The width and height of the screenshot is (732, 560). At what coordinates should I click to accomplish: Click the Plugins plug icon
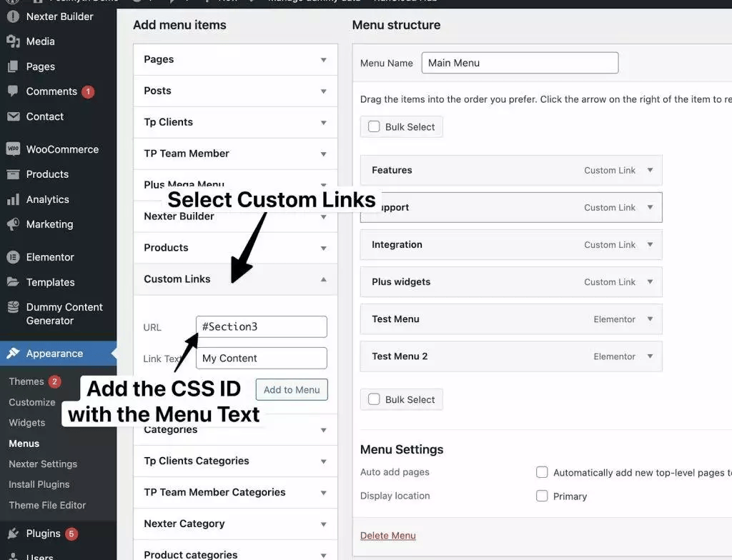click(x=13, y=534)
